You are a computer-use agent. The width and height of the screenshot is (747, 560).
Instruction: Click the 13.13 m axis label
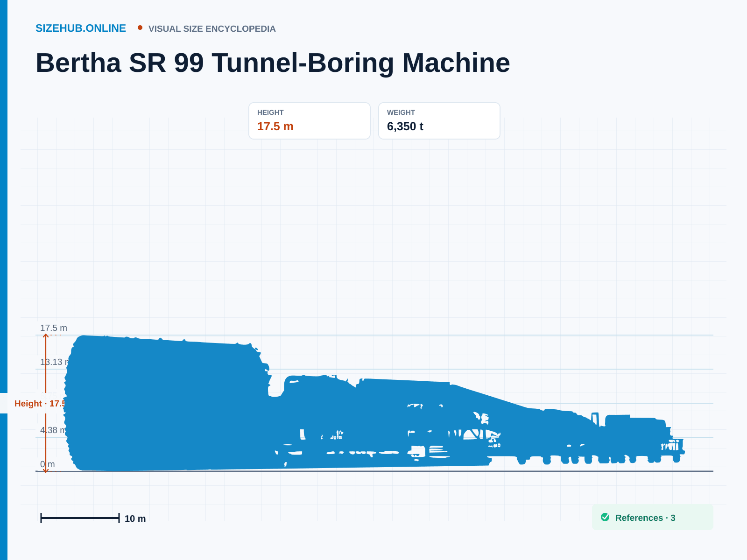click(x=54, y=362)
